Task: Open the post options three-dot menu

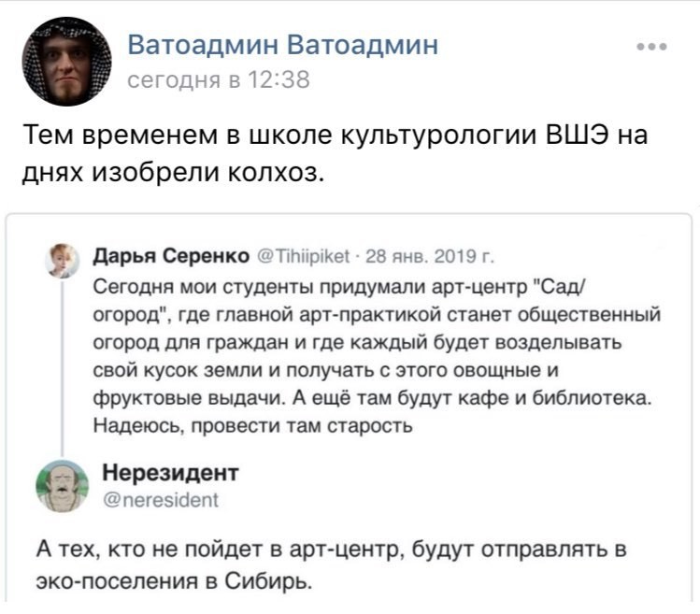Action: click(650, 46)
